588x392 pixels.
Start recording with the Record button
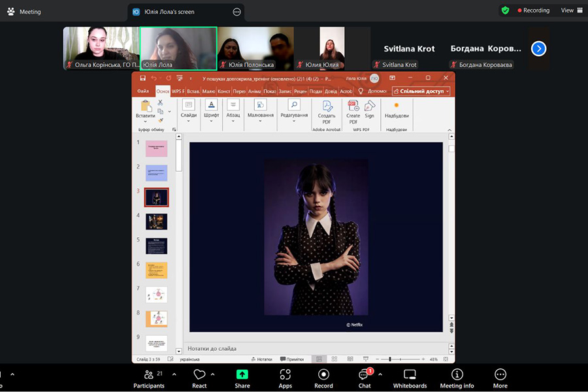[x=323, y=378]
